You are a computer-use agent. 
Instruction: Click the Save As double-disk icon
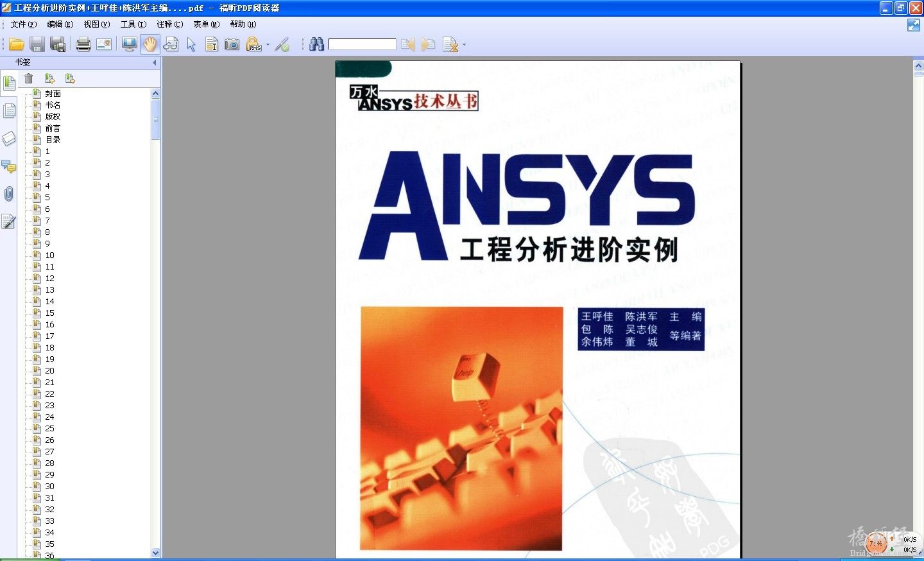pyautogui.click(x=58, y=44)
